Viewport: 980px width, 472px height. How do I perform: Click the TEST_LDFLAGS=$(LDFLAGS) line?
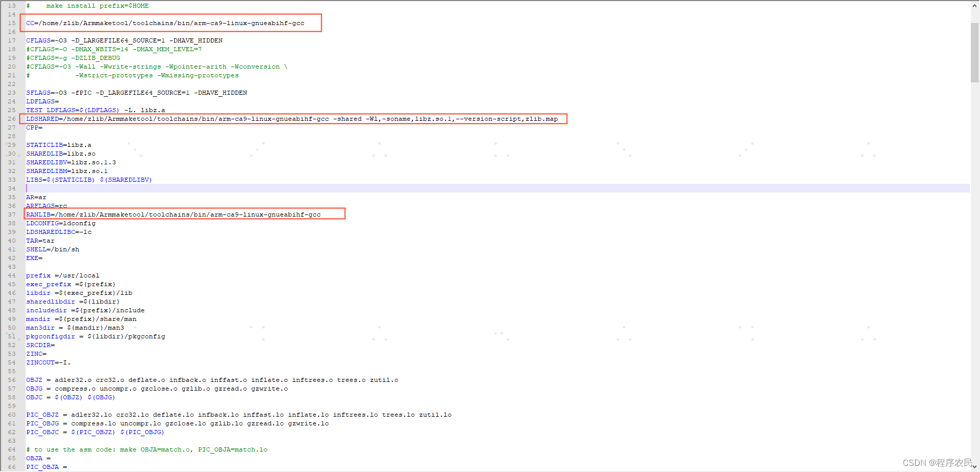tap(96, 110)
